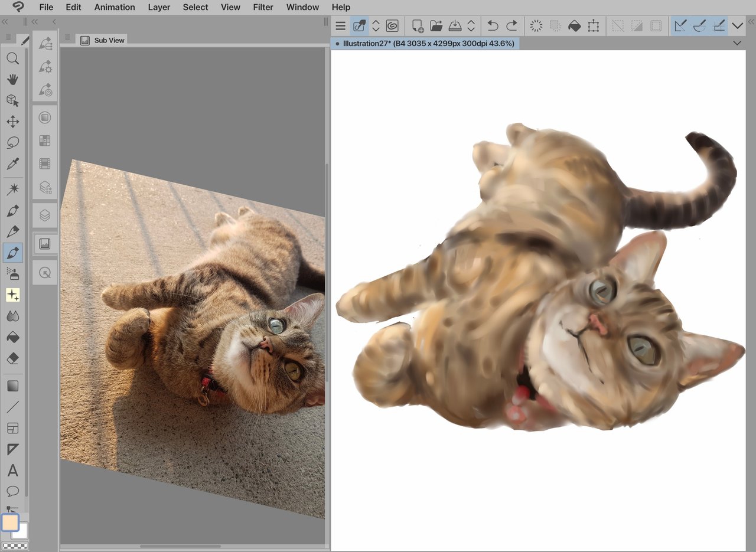
Task: Select the Gradient tool
Action: (12, 386)
